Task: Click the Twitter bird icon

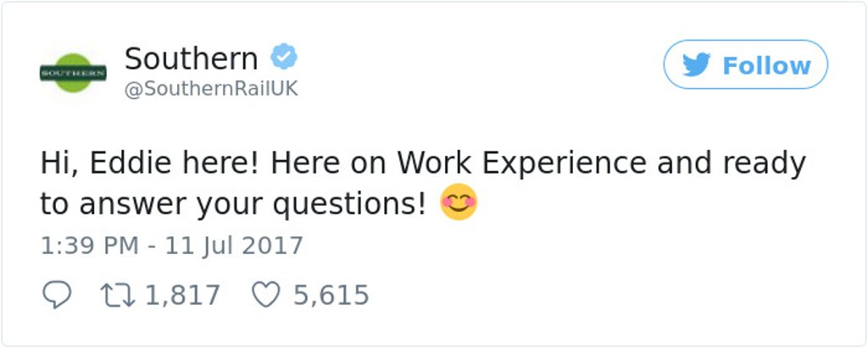Action: click(696, 65)
